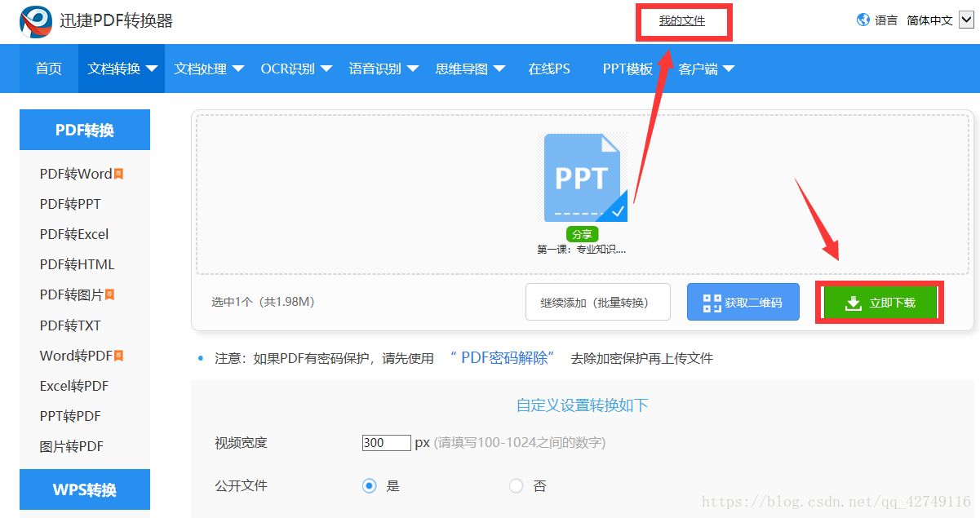Choose 图片转PDF in sidebar
The image size is (980, 518).
pyautogui.click(x=72, y=446)
